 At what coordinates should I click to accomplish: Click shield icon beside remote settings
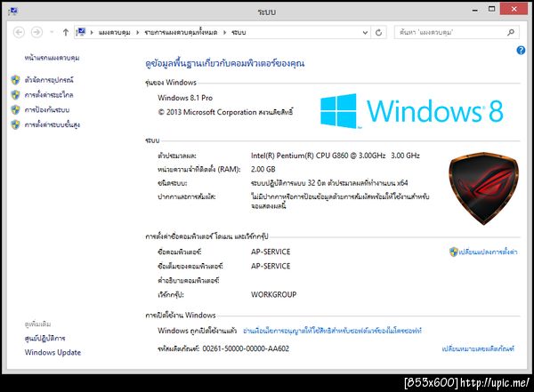(x=15, y=95)
